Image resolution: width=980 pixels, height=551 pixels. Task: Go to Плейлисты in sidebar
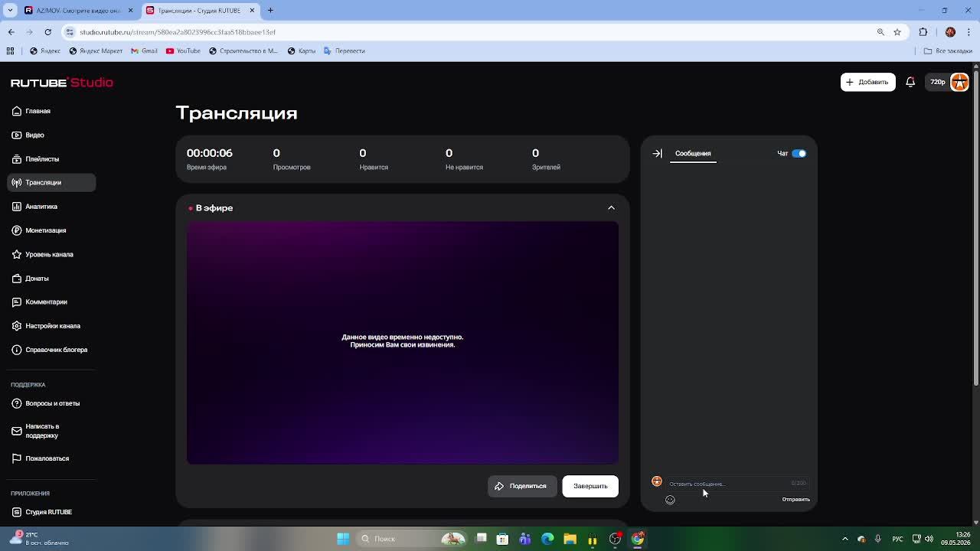pyautogui.click(x=35, y=158)
